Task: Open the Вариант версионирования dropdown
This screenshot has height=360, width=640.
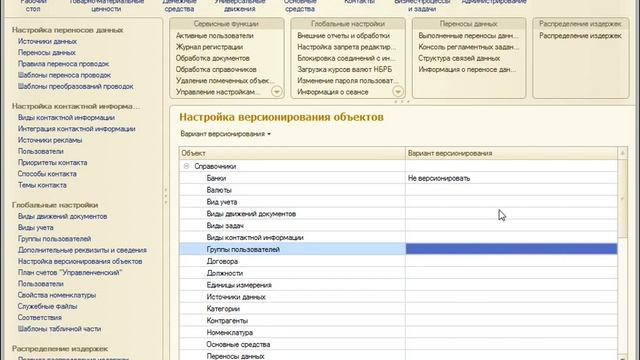Action: pos(225,134)
